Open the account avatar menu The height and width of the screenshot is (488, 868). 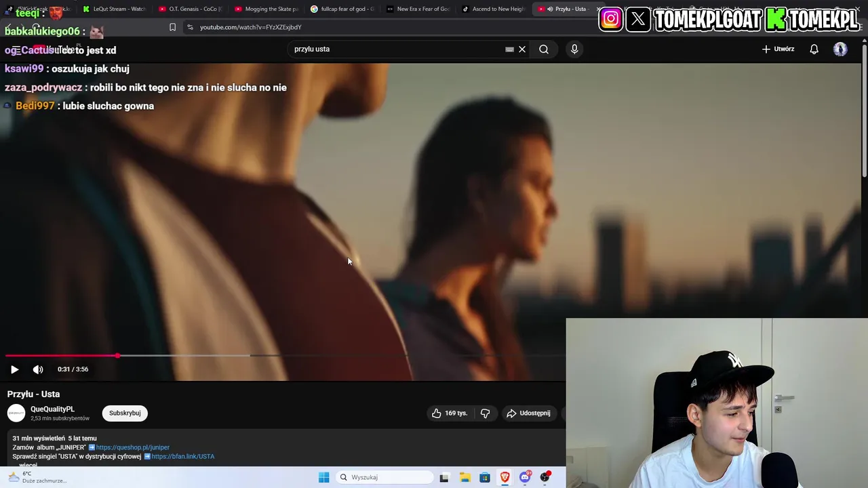tap(840, 49)
